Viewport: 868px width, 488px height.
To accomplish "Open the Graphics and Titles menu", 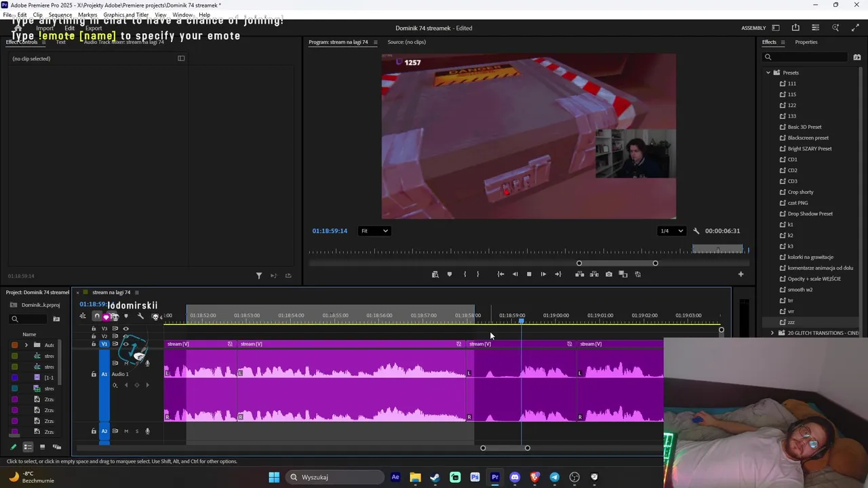I will point(125,15).
